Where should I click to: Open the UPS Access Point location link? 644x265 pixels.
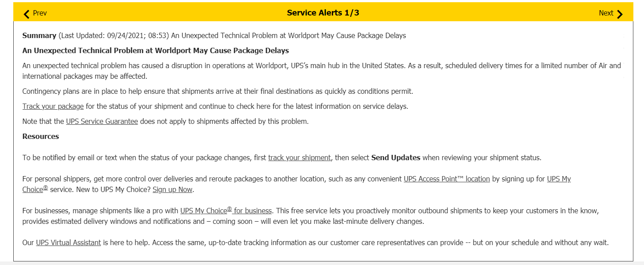(446, 179)
